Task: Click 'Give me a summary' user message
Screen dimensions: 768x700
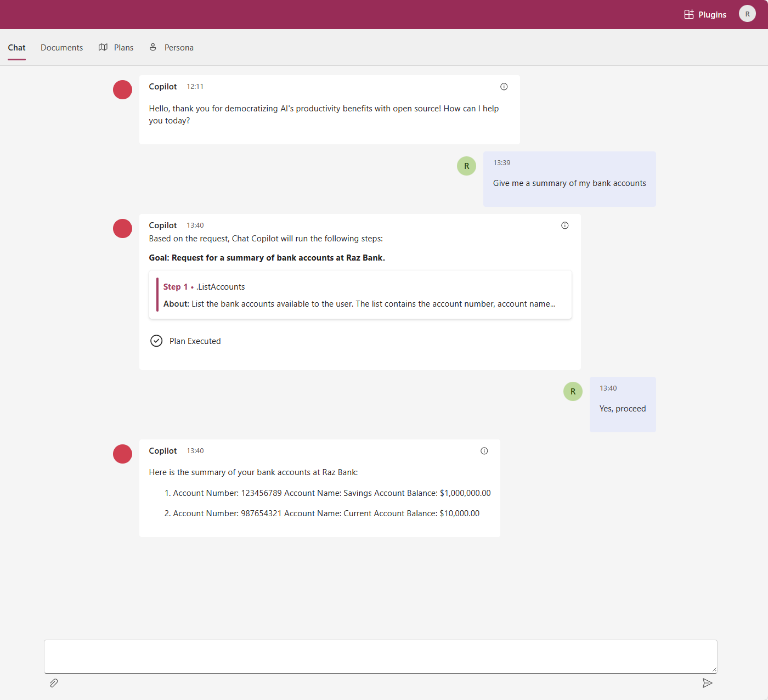Action: click(x=569, y=183)
